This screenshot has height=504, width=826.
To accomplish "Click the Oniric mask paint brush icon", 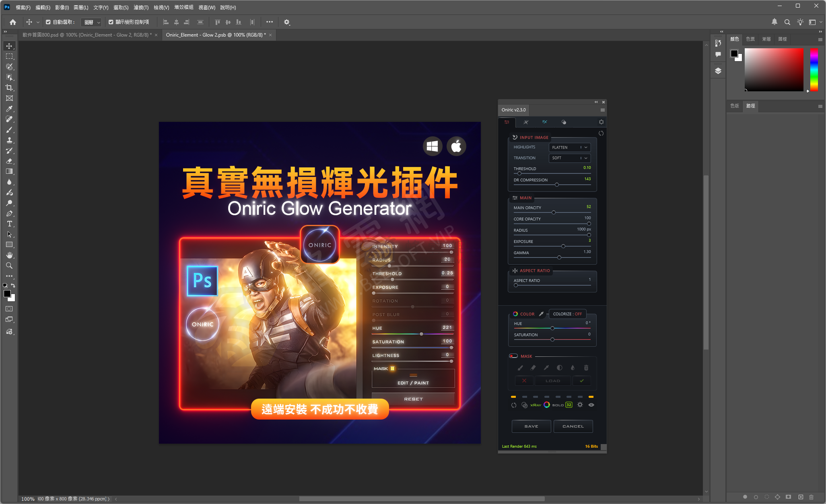I will (x=520, y=368).
